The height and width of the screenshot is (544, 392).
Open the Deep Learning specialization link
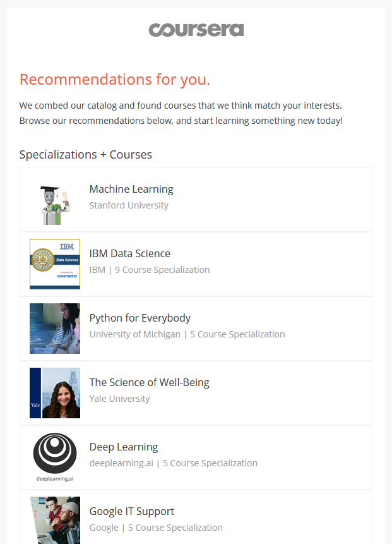(124, 447)
